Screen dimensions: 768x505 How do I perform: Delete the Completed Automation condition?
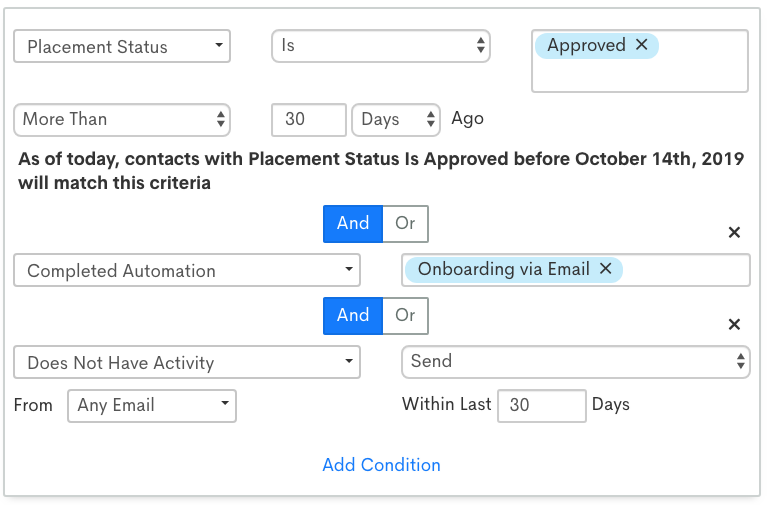pyautogui.click(x=734, y=232)
